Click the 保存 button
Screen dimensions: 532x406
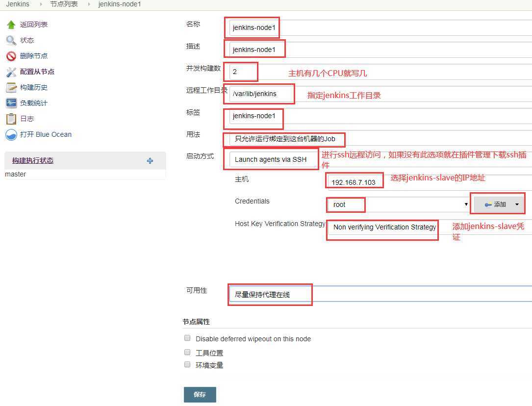(200, 394)
